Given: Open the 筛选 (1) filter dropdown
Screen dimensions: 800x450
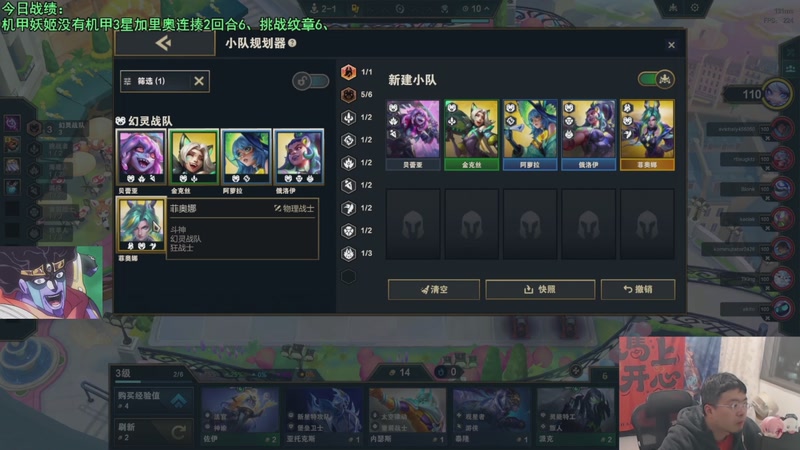Looking at the screenshot, I should [158, 81].
